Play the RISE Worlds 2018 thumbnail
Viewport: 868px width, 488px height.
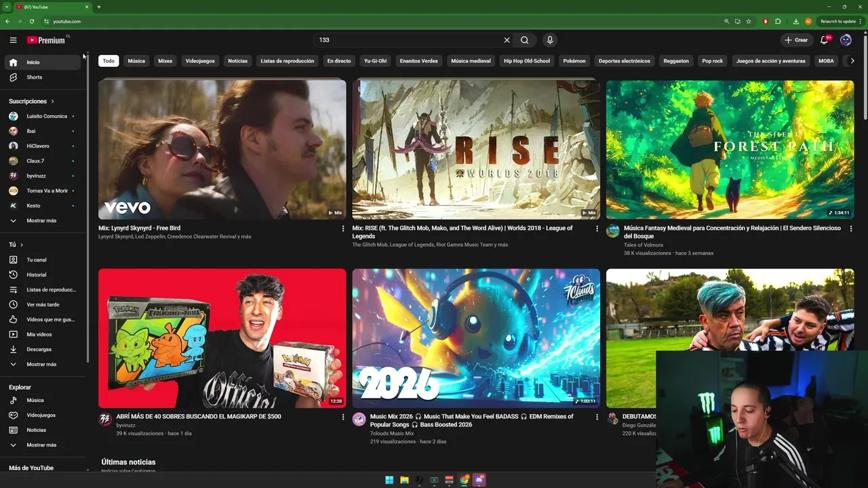click(x=476, y=149)
